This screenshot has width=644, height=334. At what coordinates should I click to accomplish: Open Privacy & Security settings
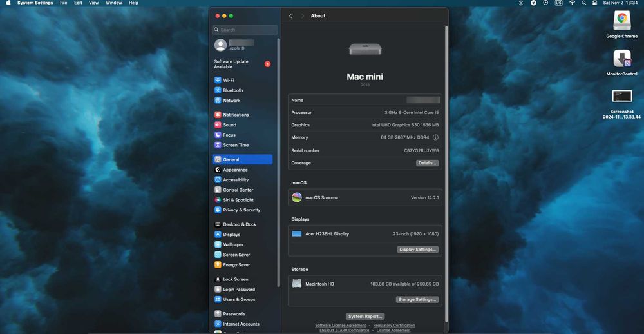[242, 210]
